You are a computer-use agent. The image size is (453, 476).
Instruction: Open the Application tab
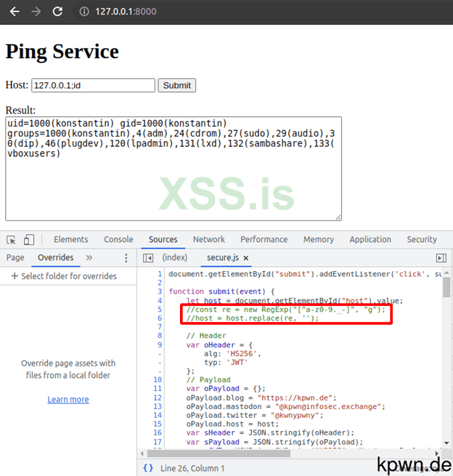point(370,240)
